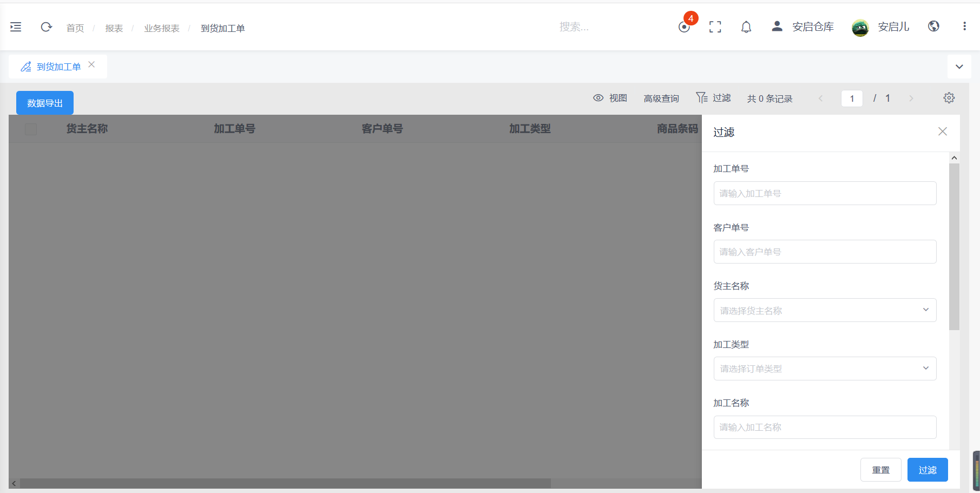Click the table horizontal scrollbar thumb
The image size is (980, 493).
click(285, 483)
